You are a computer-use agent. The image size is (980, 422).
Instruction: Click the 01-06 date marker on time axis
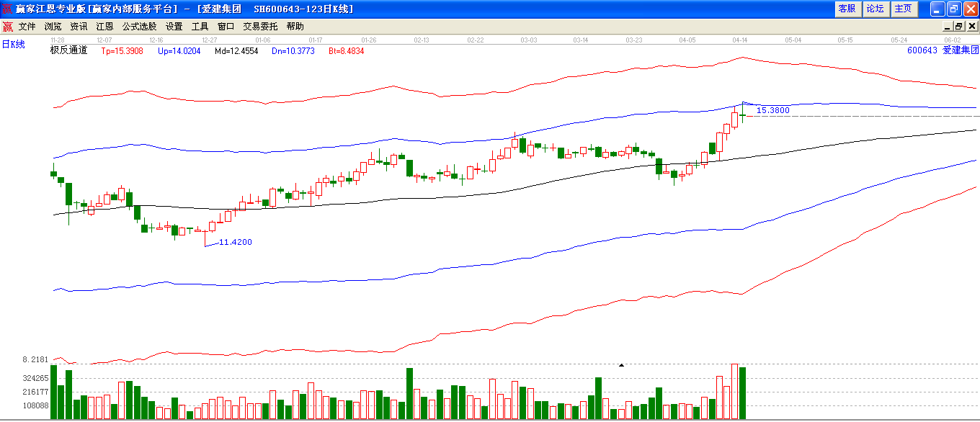tap(263, 40)
